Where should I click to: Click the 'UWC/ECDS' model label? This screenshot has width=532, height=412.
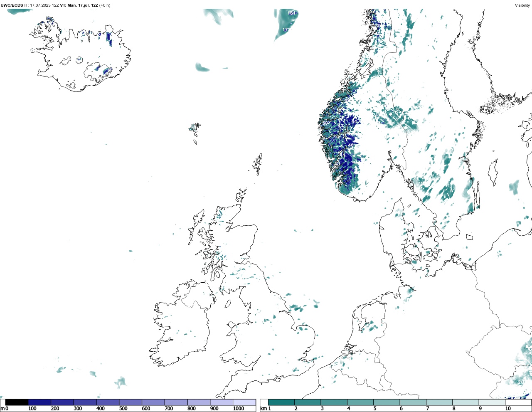pyautogui.click(x=12, y=5)
